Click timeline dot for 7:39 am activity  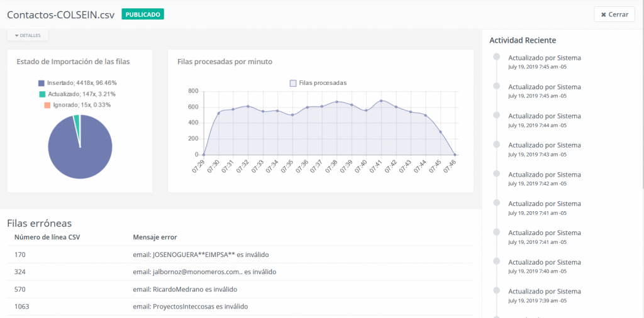[x=496, y=291]
